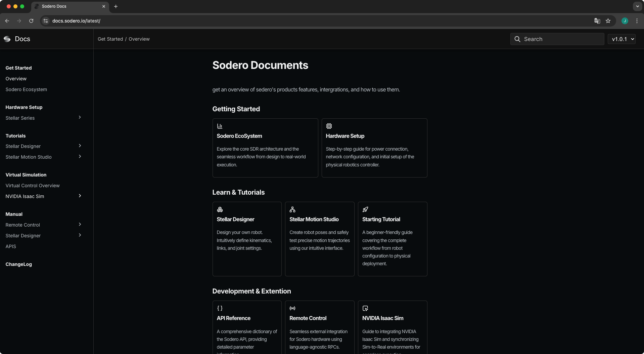
Task: Click the Stellar Designer card blocks icon
Action: click(220, 209)
